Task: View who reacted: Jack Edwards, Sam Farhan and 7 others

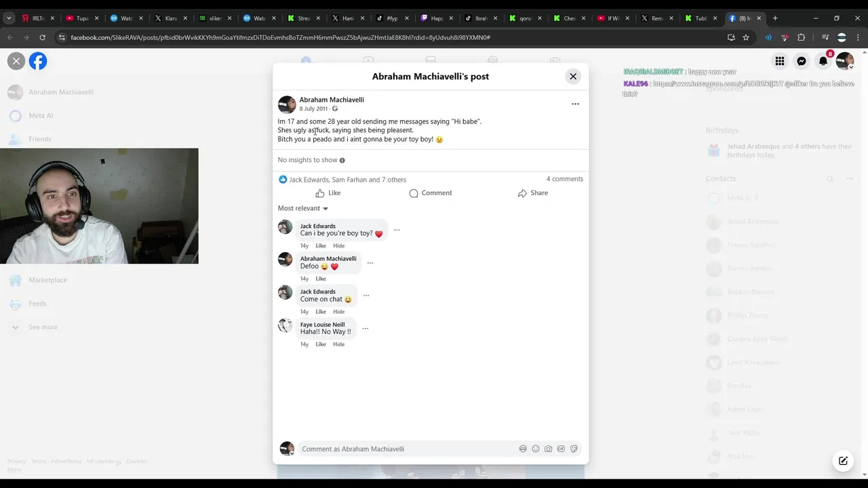Action: 348,180
